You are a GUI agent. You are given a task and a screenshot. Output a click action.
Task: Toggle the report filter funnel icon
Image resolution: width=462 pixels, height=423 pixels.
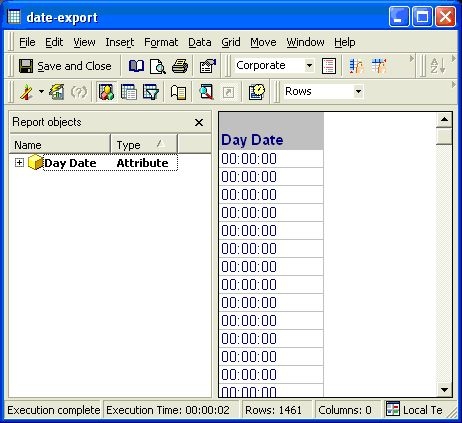(x=151, y=92)
